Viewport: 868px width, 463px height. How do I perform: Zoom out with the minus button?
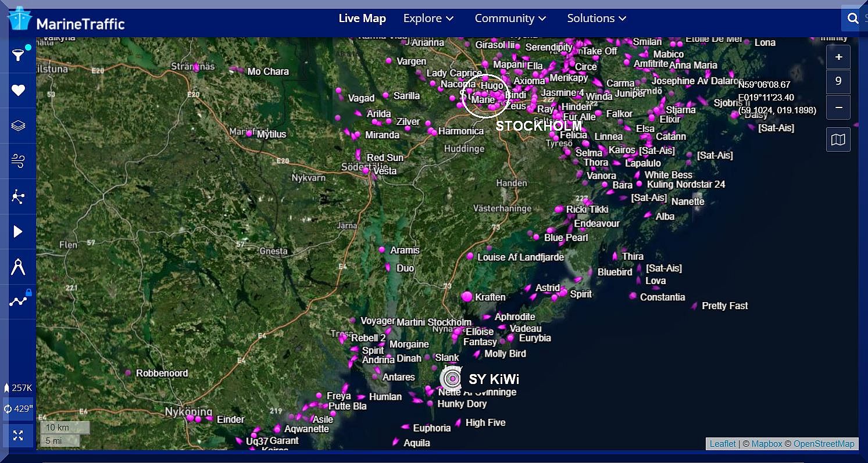click(x=838, y=107)
